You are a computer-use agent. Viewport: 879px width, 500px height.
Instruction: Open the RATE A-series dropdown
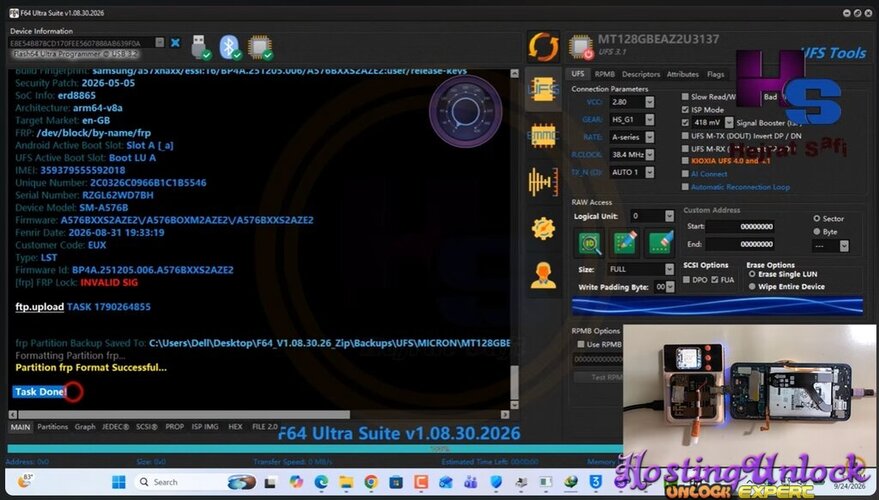point(649,137)
